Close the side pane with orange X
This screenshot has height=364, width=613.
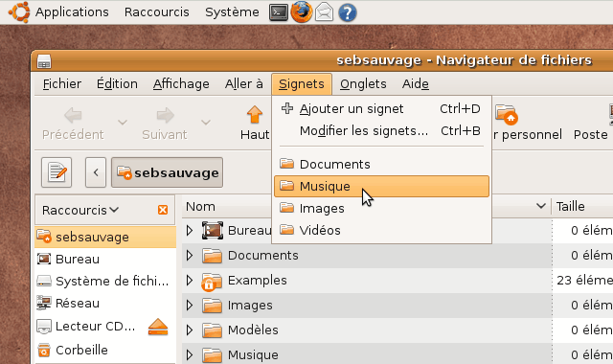(x=163, y=211)
